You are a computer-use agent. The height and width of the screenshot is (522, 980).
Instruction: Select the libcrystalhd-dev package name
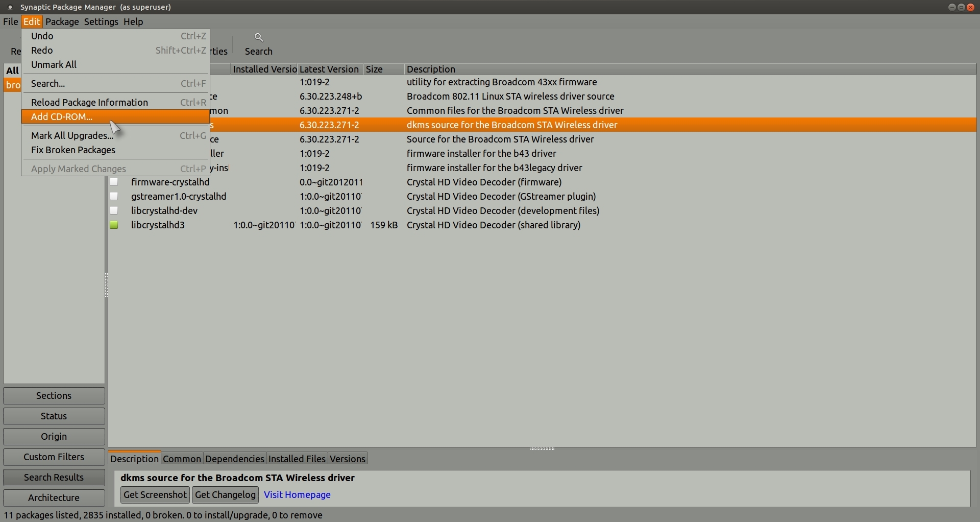[x=164, y=210]
